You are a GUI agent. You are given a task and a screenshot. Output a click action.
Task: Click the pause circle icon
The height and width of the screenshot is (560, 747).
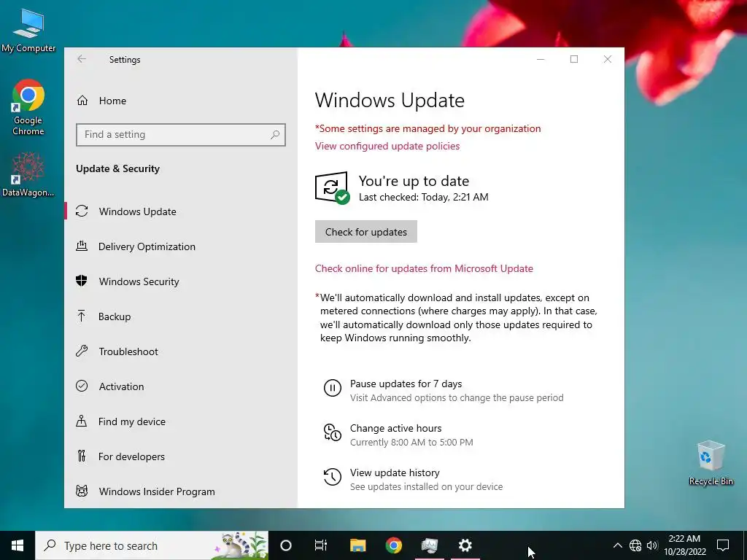pyautogui.click(x=333, y=388)
